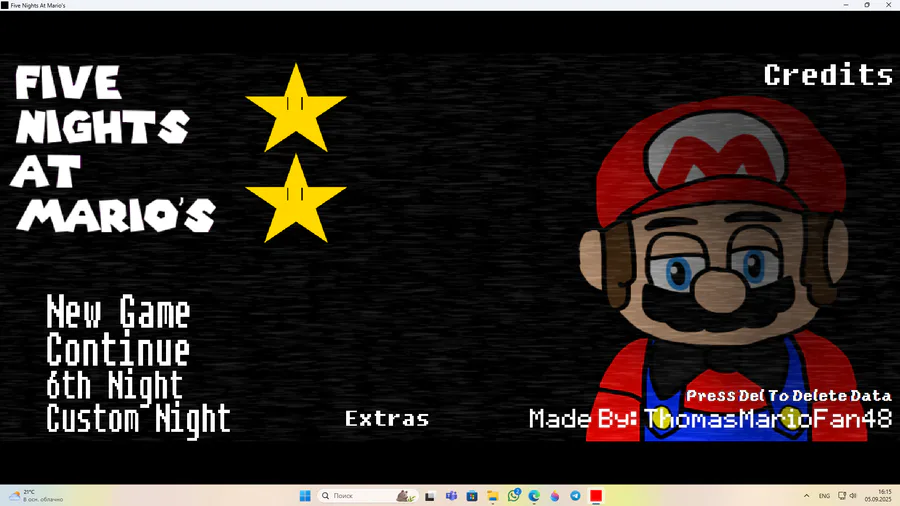Open Microsoft Store from the taskbar
This screenshot has width=900, height=506.
[x=472, y=496]
